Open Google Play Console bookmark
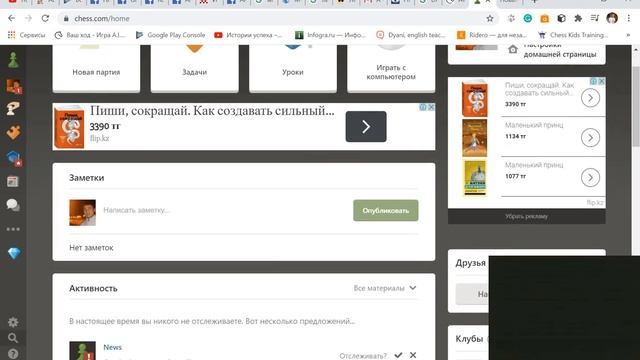Screen dimensions: 640x360 pos(171,35)
